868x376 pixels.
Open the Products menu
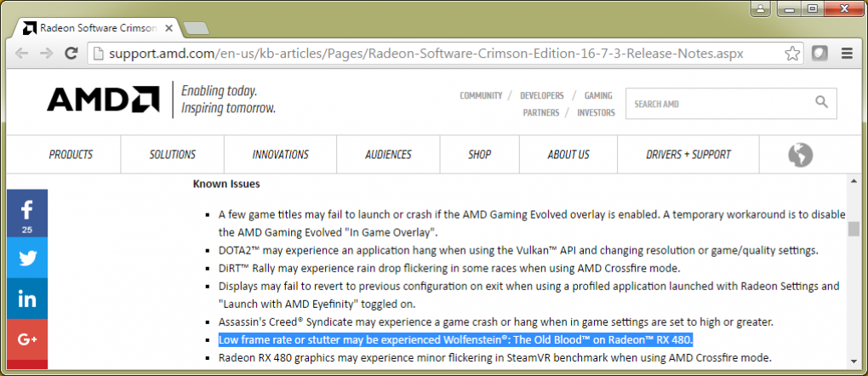(x=71, y=155)
